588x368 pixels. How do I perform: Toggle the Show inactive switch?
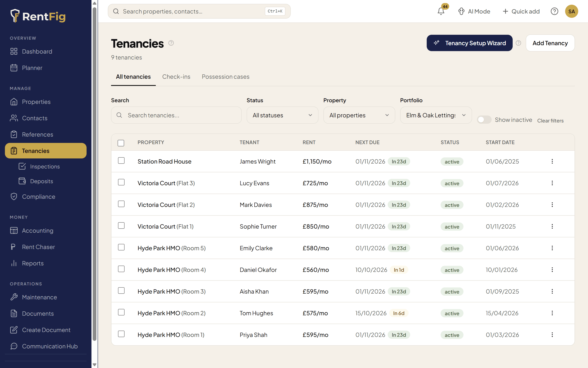point(484,120)
